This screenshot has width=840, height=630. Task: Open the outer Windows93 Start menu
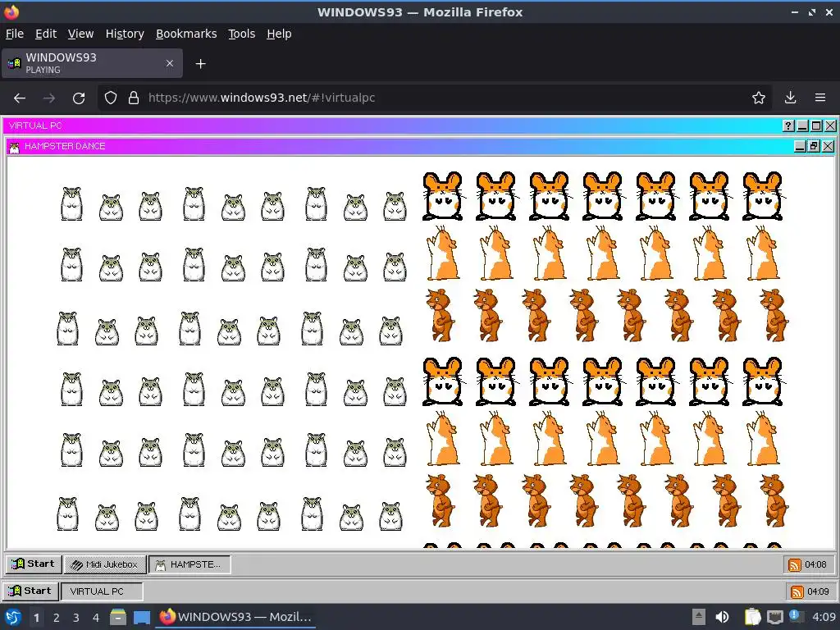click(30, 591)
